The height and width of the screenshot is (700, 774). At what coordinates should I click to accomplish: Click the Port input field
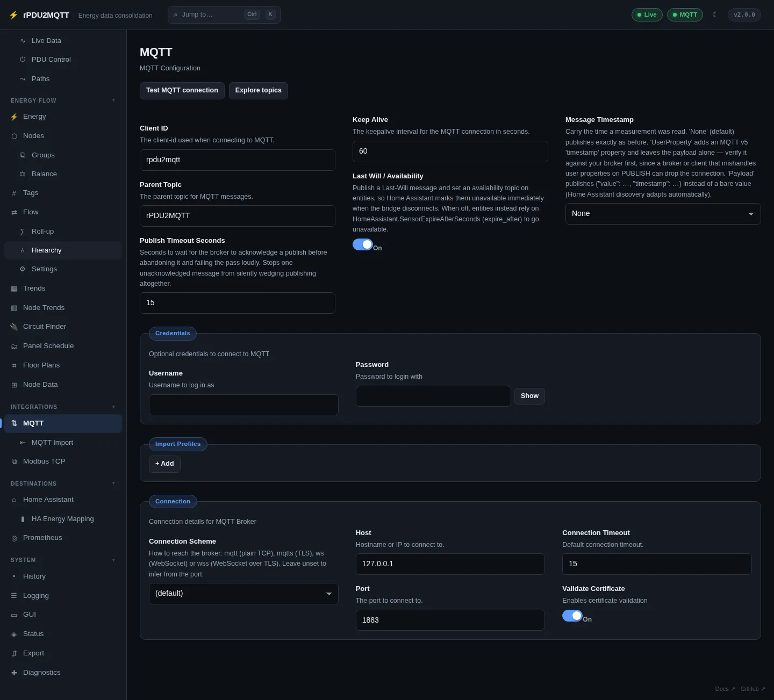tap(450, 620)
